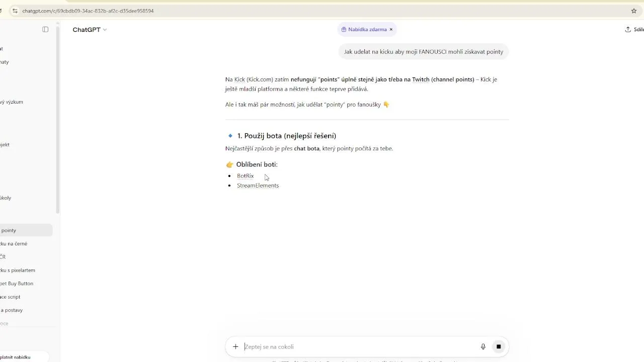Open the sidebar chat ending 'na černé'
Viewport: 644px width, 362px height.
coord(25,244)
